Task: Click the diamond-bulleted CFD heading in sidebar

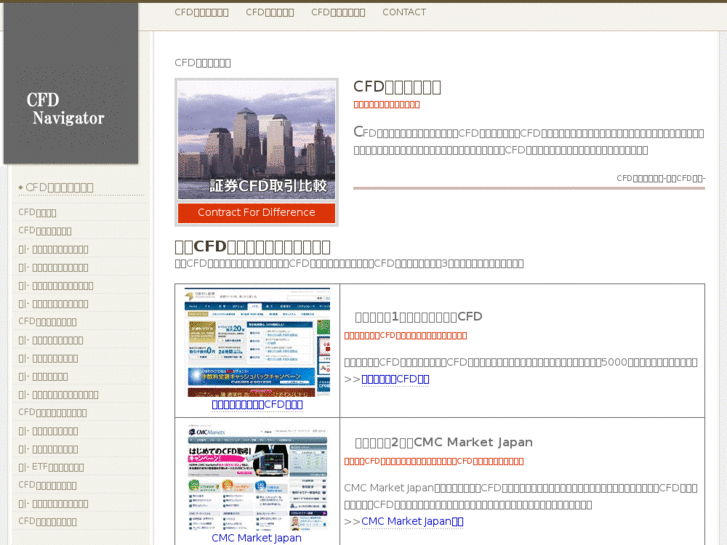Action: pyautogui.click(x=56, y=187)
